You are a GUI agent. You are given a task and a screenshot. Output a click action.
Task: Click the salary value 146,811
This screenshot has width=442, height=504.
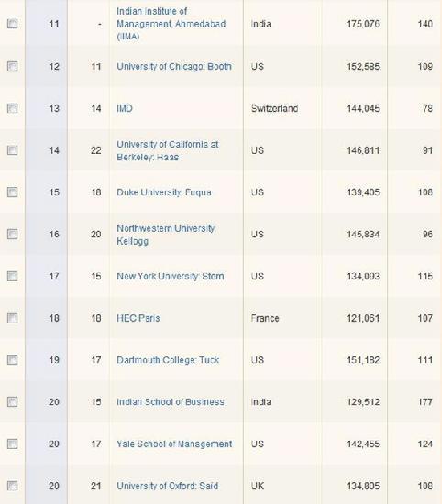tap(363, 150)
